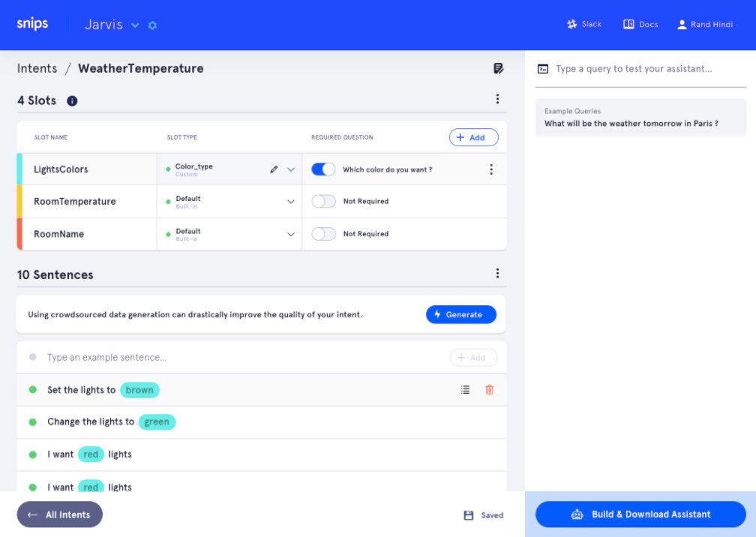
Task: Click Build & Download Assistant button
Action: [640, 514]
